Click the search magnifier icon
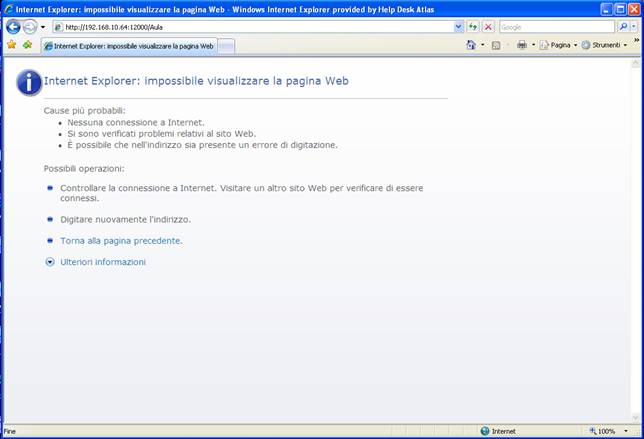This screenshot has height=439, width=644. [x=623, y=27]
